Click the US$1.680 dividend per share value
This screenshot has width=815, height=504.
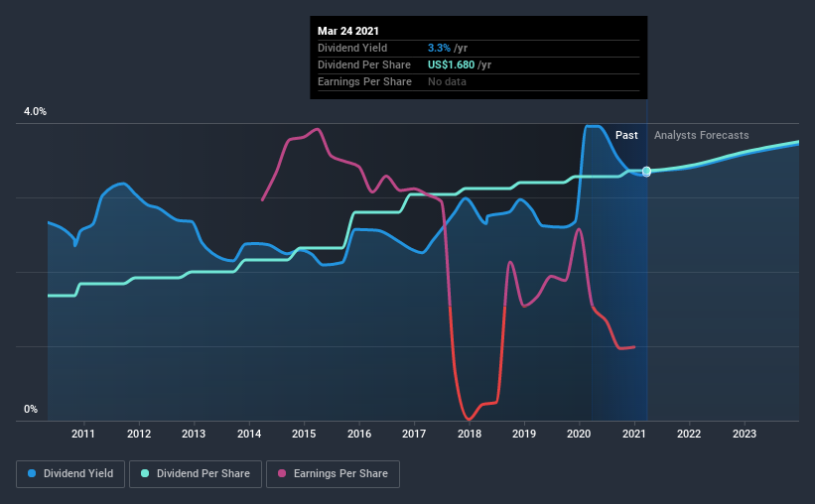pyautogui.click(x=451, y=64)
